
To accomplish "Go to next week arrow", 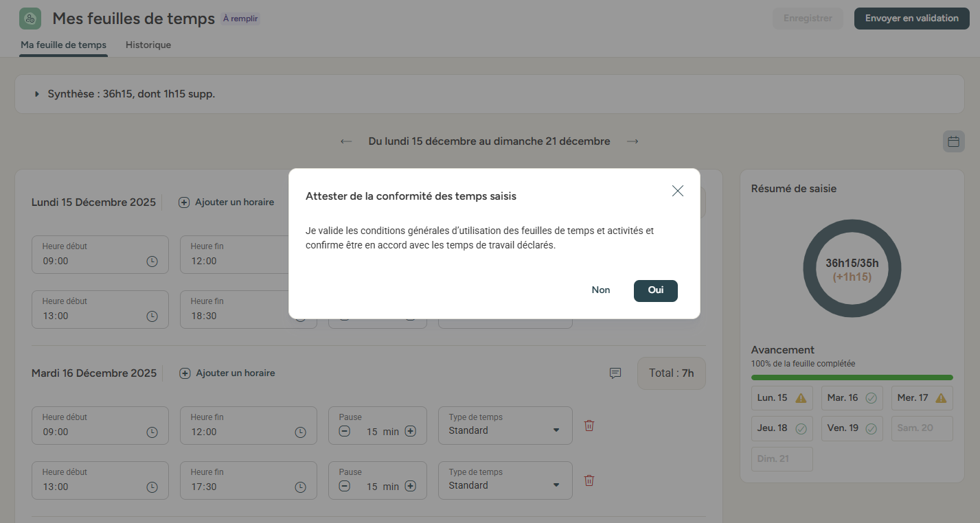I will [x=633, y=141].
